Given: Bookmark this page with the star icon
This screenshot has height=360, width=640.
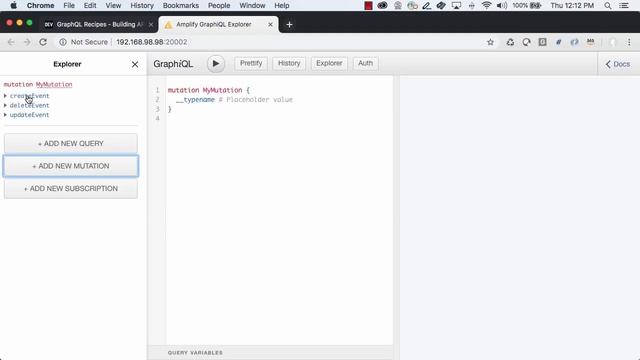Looking at the screenshot, I should pyautogui.click(x=490, y=42).
